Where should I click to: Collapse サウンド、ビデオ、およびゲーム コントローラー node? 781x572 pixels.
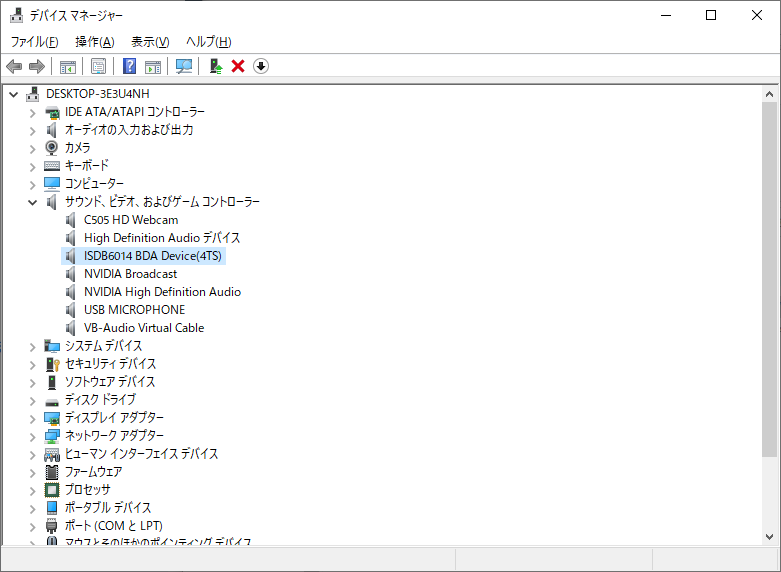(33, 202)
